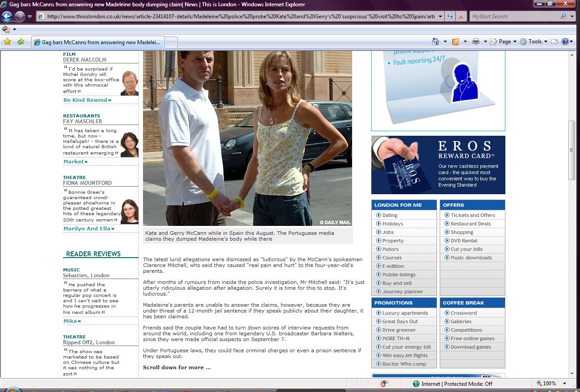The image size is (580, 392).
Task: Click the Restaurant Deals link under Offers
Action: coord(471,224)
